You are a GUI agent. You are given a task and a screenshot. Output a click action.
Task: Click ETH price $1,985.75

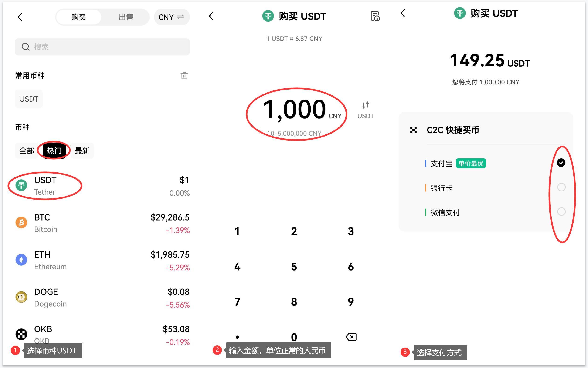(170, 254)
